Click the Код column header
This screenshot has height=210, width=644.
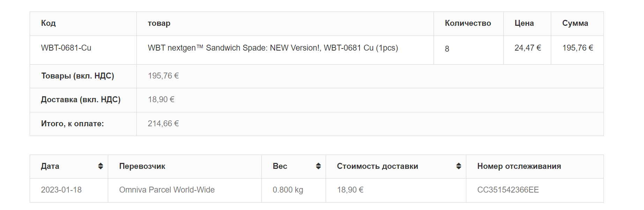pyautogui.click(x=48, y=23)
